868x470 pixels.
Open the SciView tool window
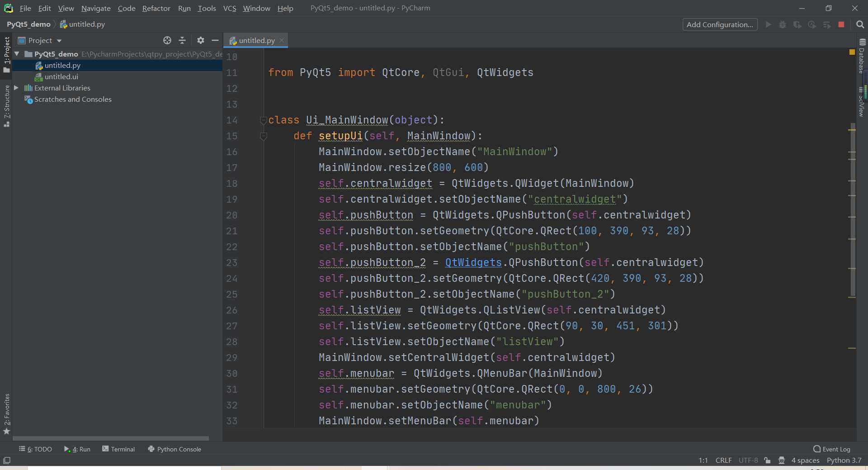[x=862, y=102]
